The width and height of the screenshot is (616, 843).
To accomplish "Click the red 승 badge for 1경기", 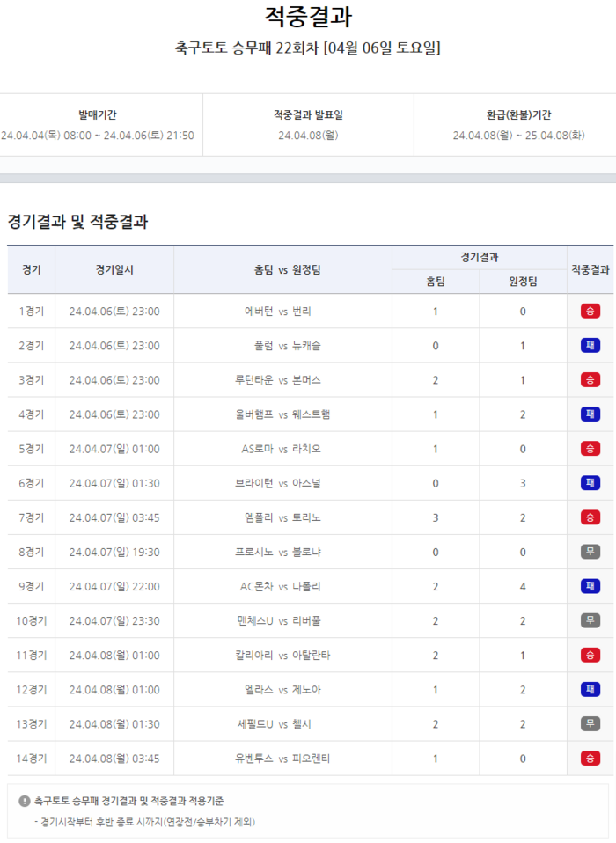I will [x=590, y=311].
